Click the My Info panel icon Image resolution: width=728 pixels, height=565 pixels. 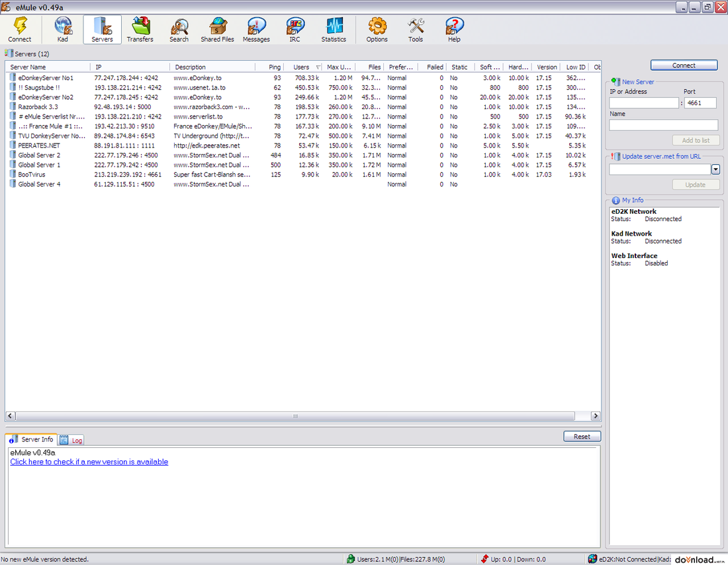[615, 200]
